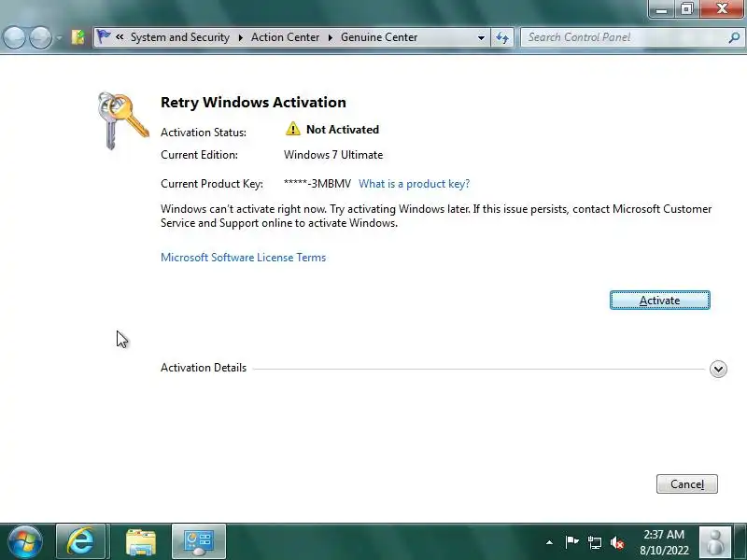
Task: Cancel the activation dialog
Action: (x=686, y=483)
